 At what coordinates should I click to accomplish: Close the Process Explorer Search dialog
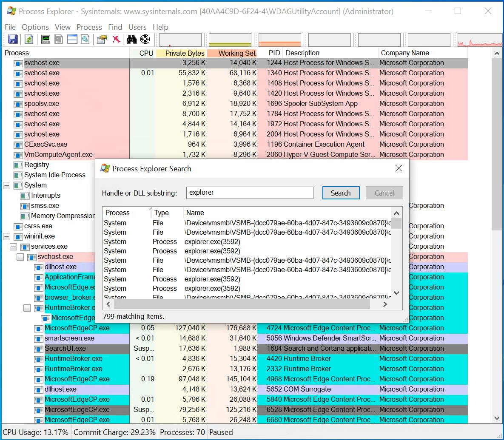point(399,168)
